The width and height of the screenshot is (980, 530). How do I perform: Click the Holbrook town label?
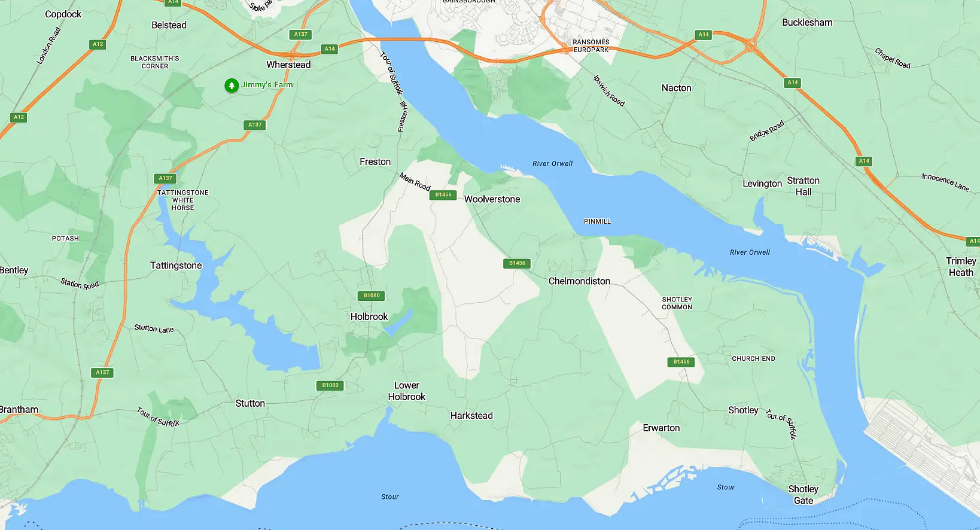[x=369, y=316]
